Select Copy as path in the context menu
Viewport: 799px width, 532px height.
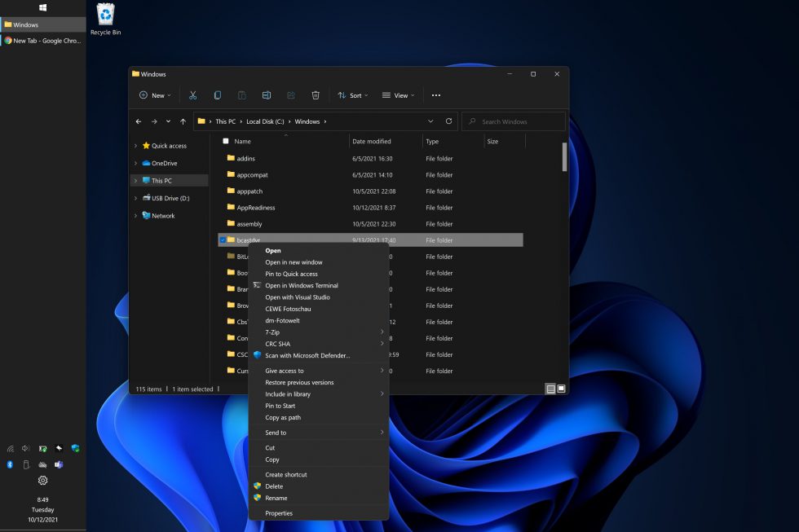click(283, 417)
